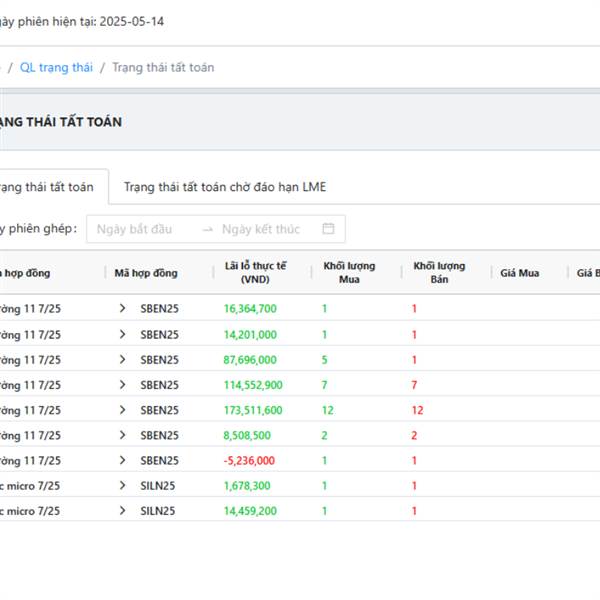Set the Ngày bắt đầu start date field
The width and height of the screenshot is (600, 600).
tap(134, 229)
